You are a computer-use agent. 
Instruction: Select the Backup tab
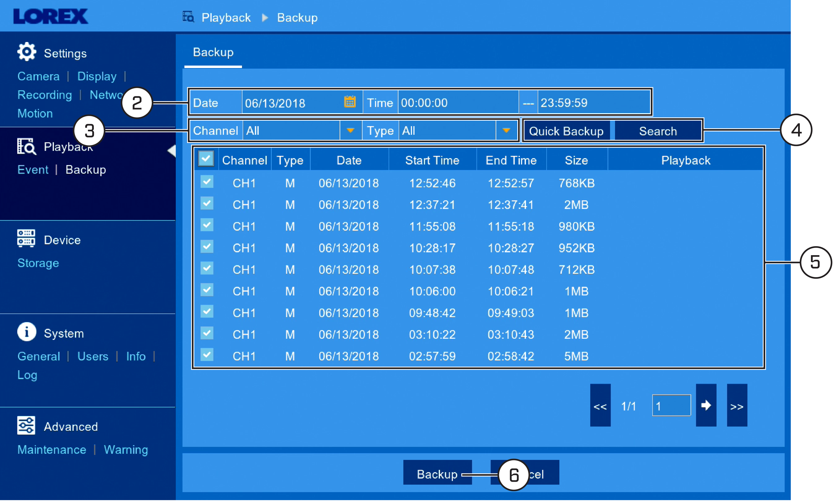213,52
